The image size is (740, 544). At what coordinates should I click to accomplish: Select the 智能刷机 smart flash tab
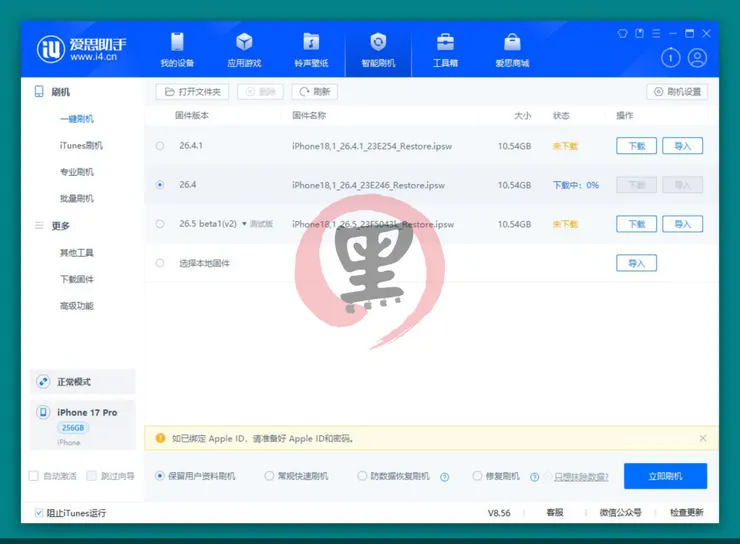pyautogui.click(x=378, y=50)
